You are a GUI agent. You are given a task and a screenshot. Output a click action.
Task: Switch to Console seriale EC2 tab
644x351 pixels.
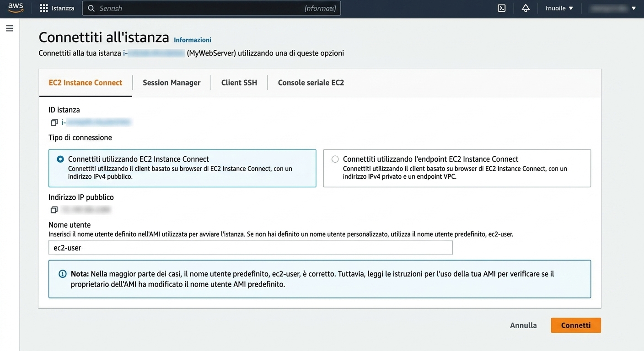[x=311, y=83]
